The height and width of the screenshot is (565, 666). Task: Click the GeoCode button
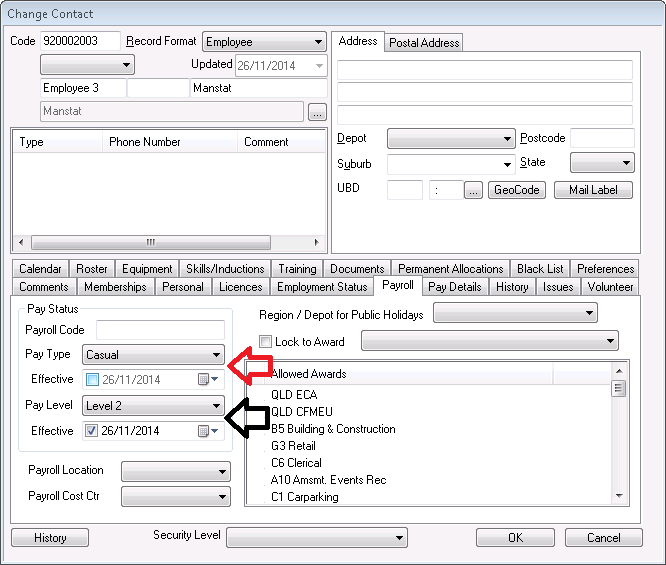(x=516, y=190)
